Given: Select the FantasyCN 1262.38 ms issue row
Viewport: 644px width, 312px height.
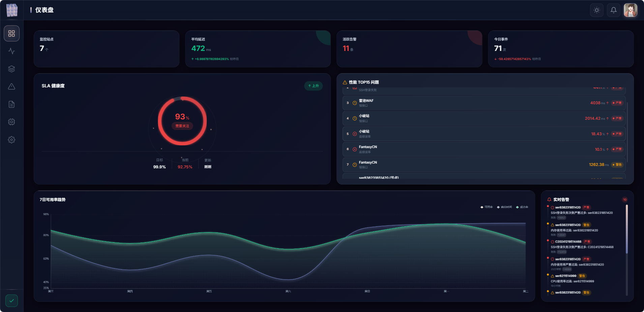Looking at the screenshot, I should (x=484, y=165).
